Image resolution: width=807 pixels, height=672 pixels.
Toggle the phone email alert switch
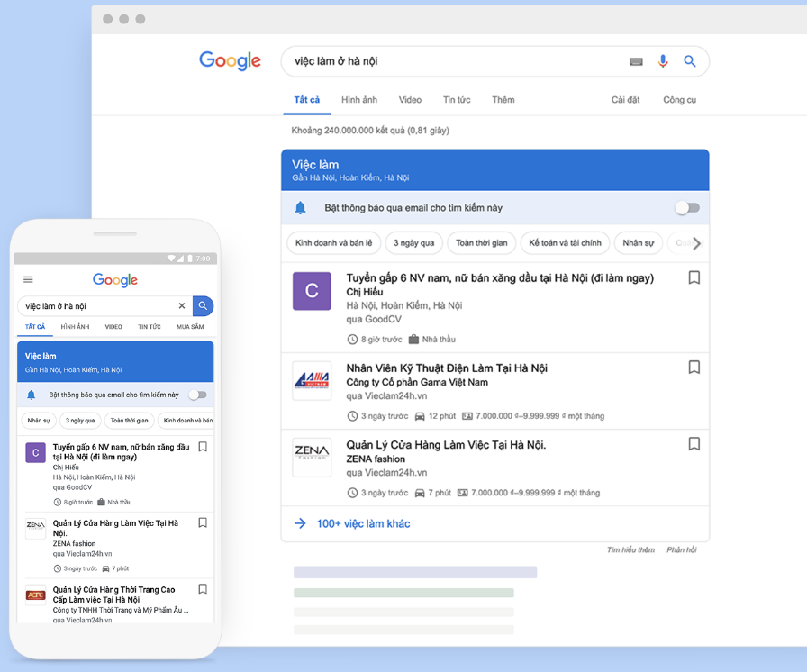tap(197, 395)
